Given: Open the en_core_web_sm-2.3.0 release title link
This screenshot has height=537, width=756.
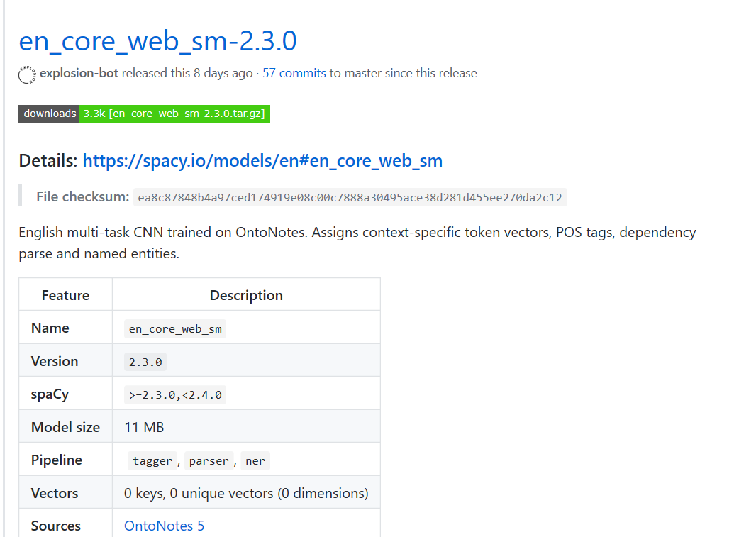Looking at the screenshot, I should pos(157,41).
